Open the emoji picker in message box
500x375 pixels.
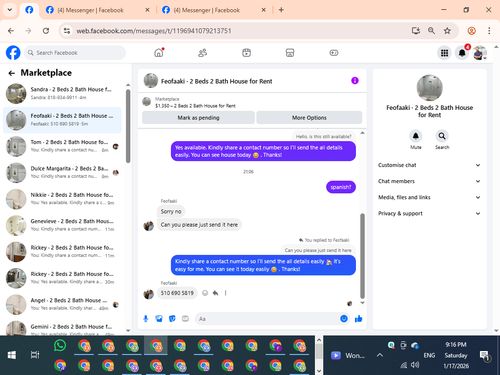click(x=344, y=319)
